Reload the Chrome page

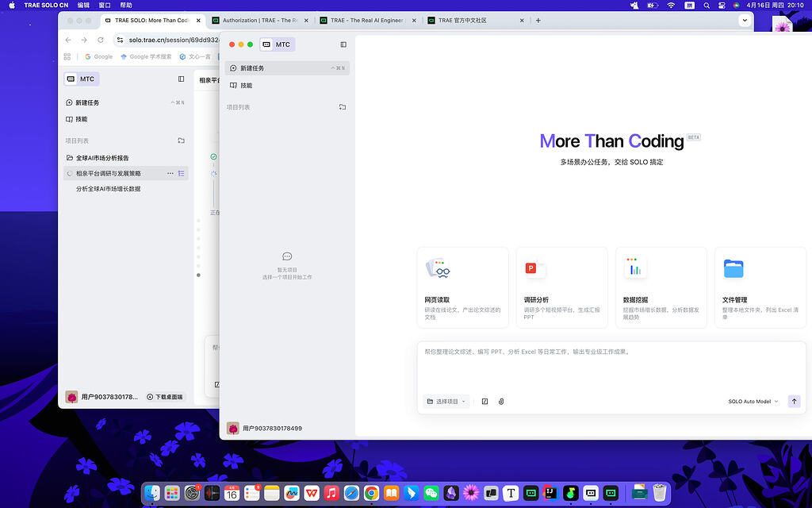tap(101, 40)
